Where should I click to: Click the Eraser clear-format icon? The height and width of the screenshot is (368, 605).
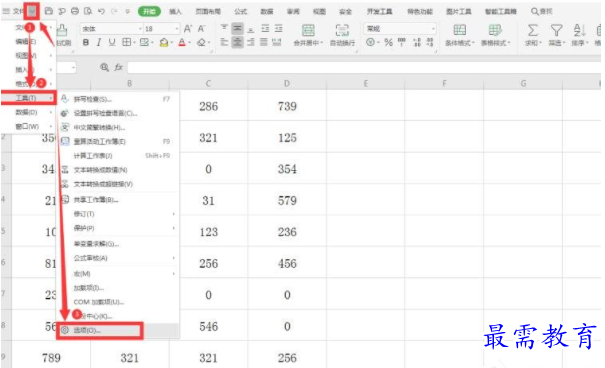(x=201, y=42)
